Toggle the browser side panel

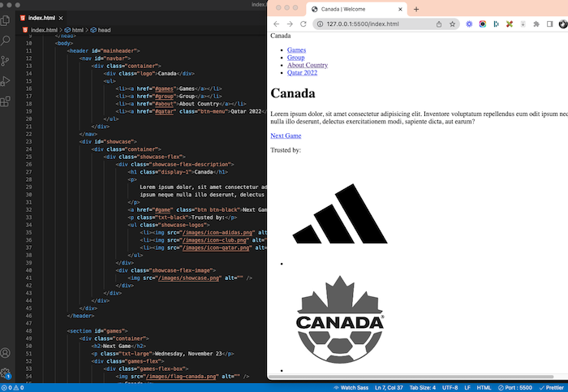point(549,24)
